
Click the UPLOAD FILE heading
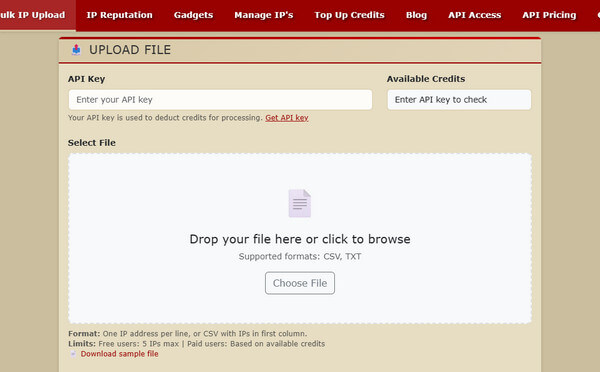(130, 50)
